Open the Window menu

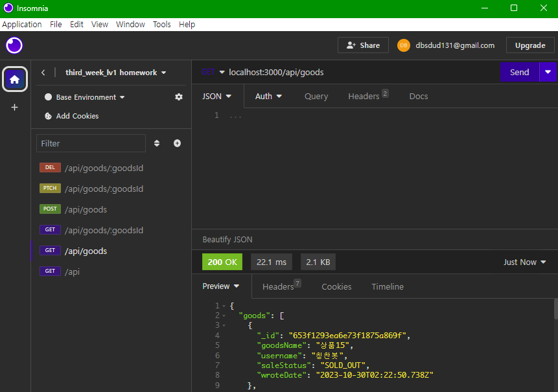131,25
